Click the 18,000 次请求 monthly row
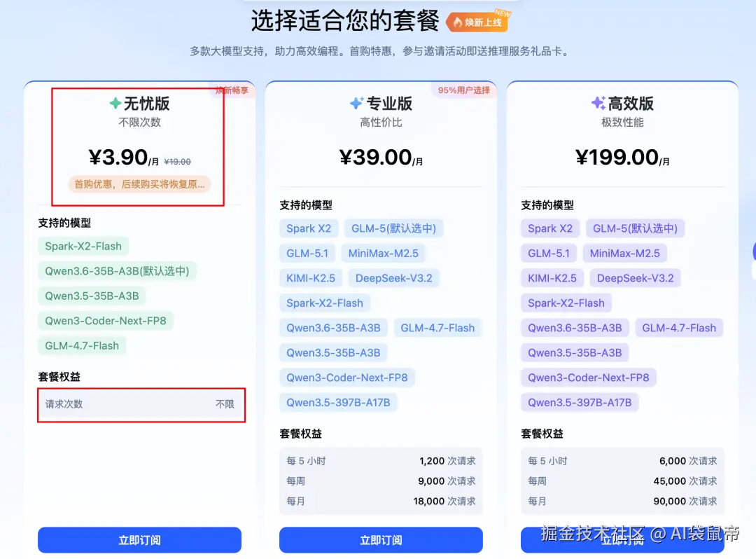The height and width of the screenshot is (559, 756). point(381,501)
